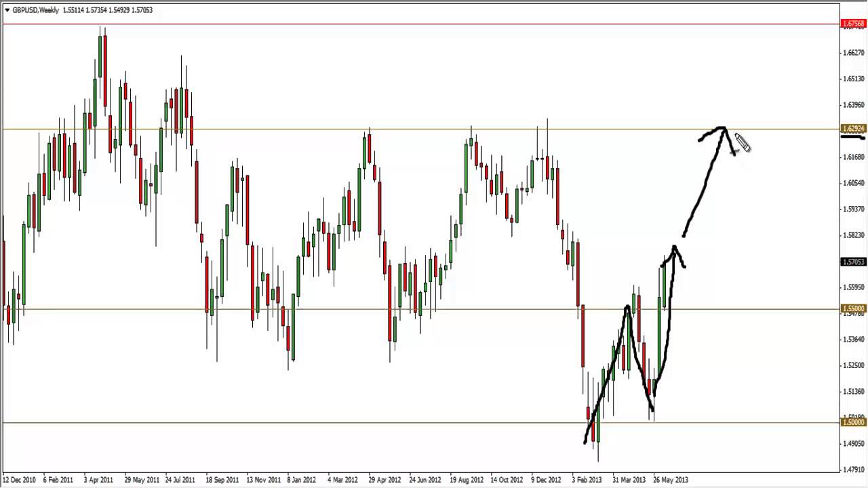Viewport: 868px width, 488px height.
Task: Click the 31 Mar 2013 date label
Action: 629,480
